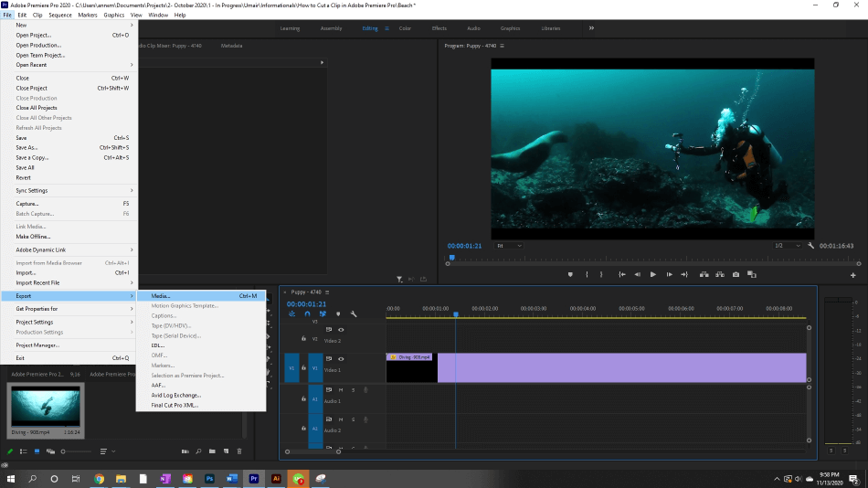Switch Project panel to Icon View

tap(37, 451)
